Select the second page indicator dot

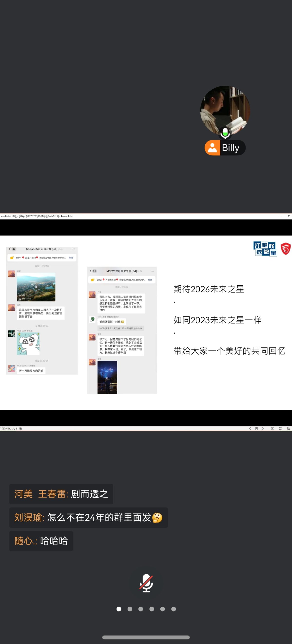pyautogui.click(x=130, y=609)
